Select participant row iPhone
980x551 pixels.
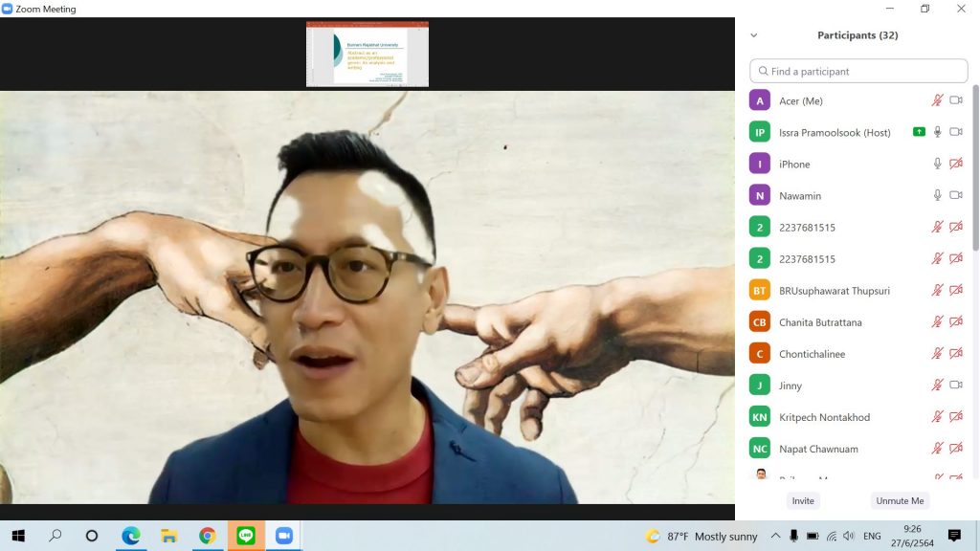click(858, 164)
